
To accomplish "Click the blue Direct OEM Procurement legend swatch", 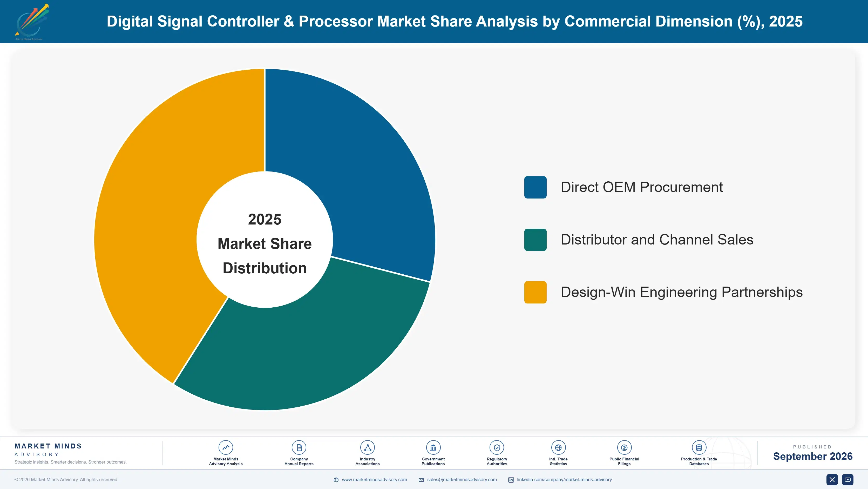I will 535,187.
